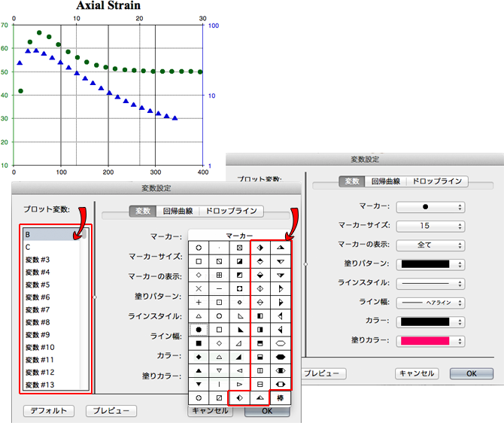Choose the four-pane grid square marker
This screenshot has width=504, height=423.
pyautogui.click(x=219, y=275)
